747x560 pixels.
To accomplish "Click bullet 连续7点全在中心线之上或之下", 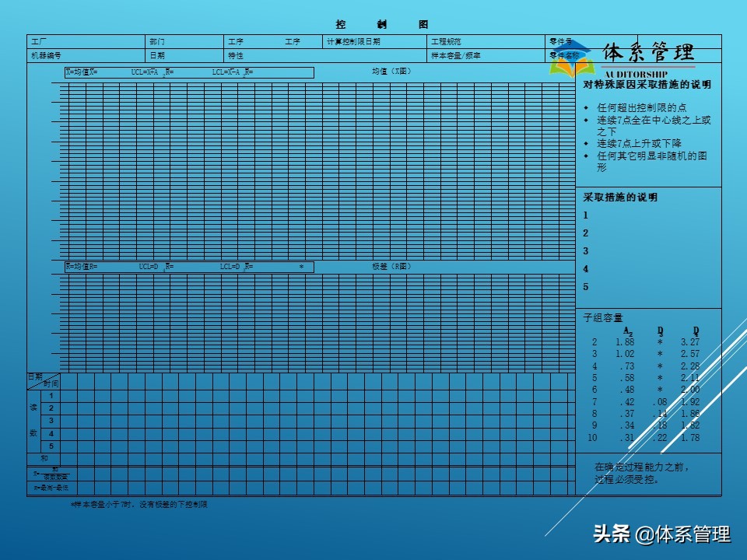I will (654, 126).
